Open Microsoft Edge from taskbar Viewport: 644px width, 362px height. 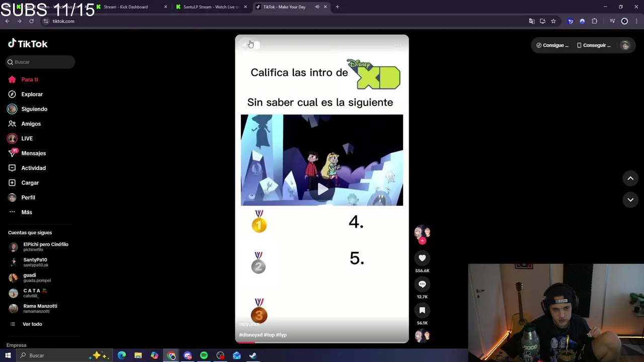point(122,355)
